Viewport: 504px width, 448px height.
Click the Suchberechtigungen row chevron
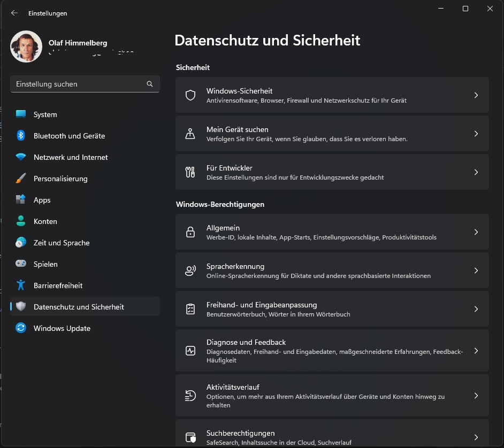tap(476, 437)
